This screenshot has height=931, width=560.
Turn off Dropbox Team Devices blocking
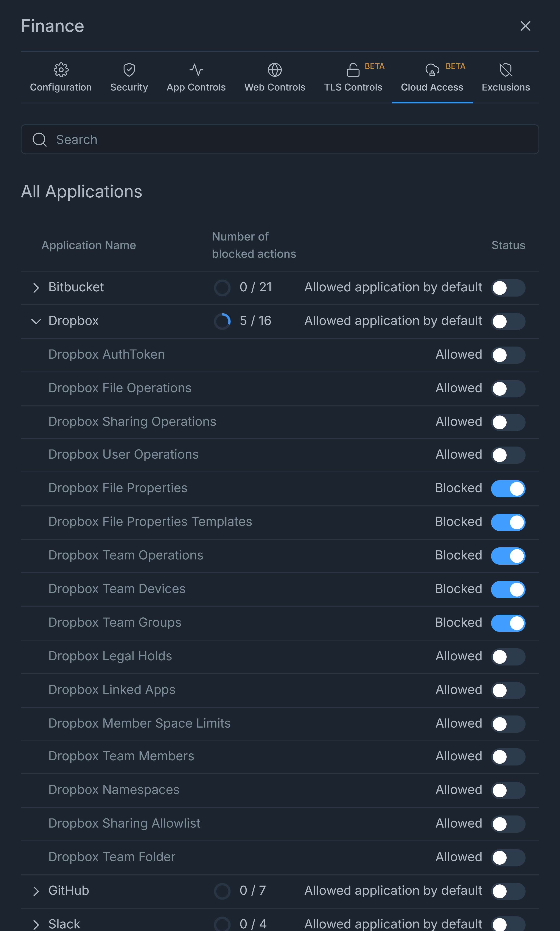tap(507, 589)
